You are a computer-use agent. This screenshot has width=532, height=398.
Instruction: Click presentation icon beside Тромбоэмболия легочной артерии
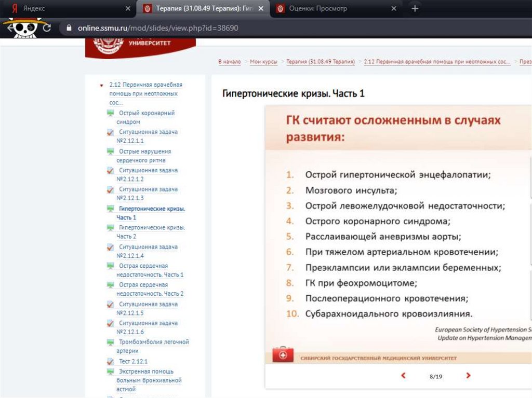coord(110,342)
